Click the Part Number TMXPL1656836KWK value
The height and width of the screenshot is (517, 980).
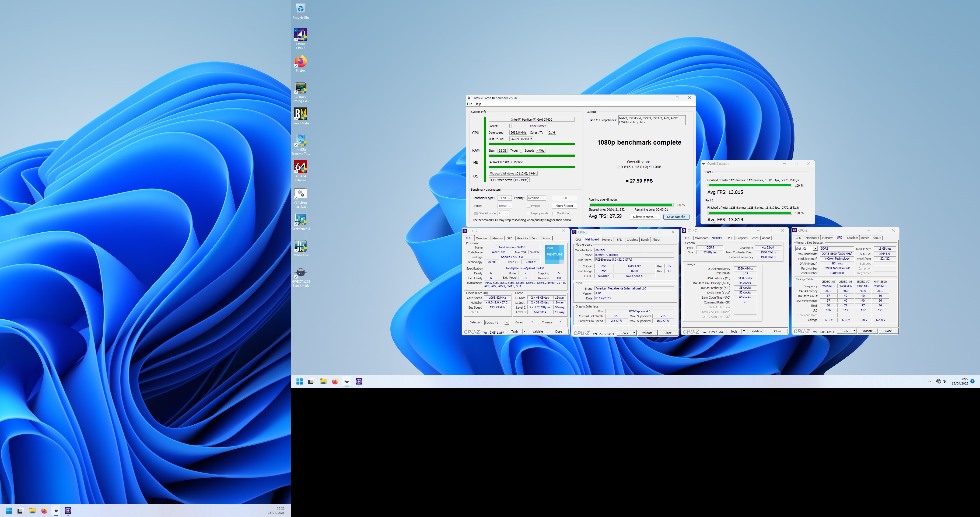point(836,268)
